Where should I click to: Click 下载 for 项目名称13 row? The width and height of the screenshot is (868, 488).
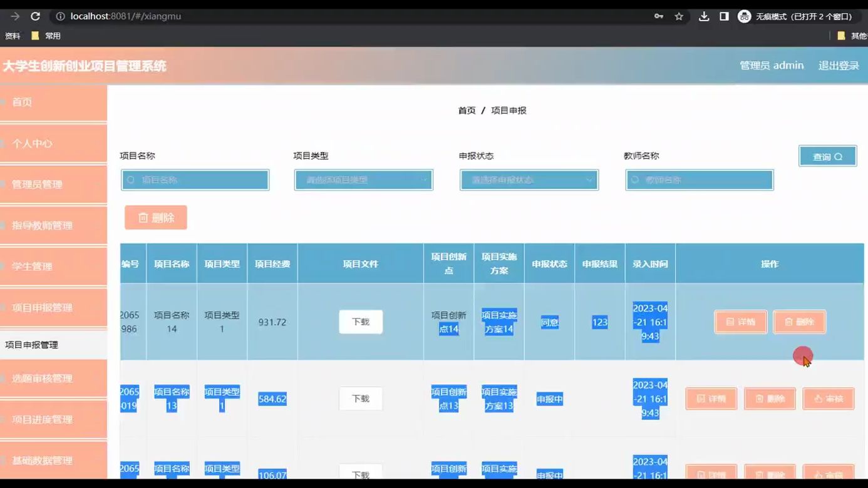361,399
